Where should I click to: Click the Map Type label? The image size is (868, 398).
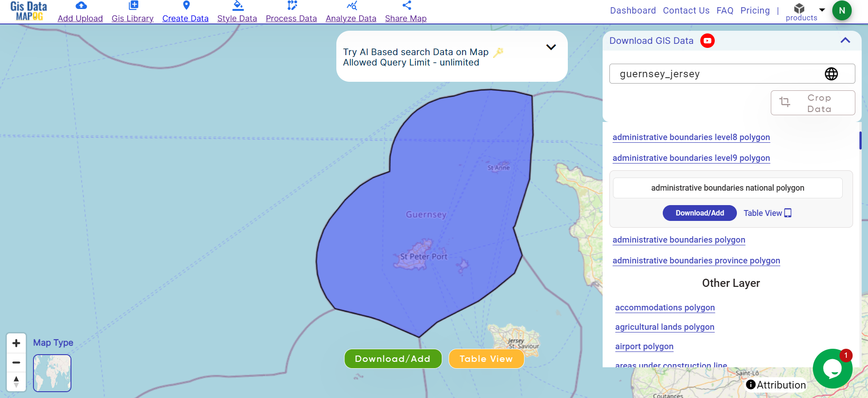(53, 343)
